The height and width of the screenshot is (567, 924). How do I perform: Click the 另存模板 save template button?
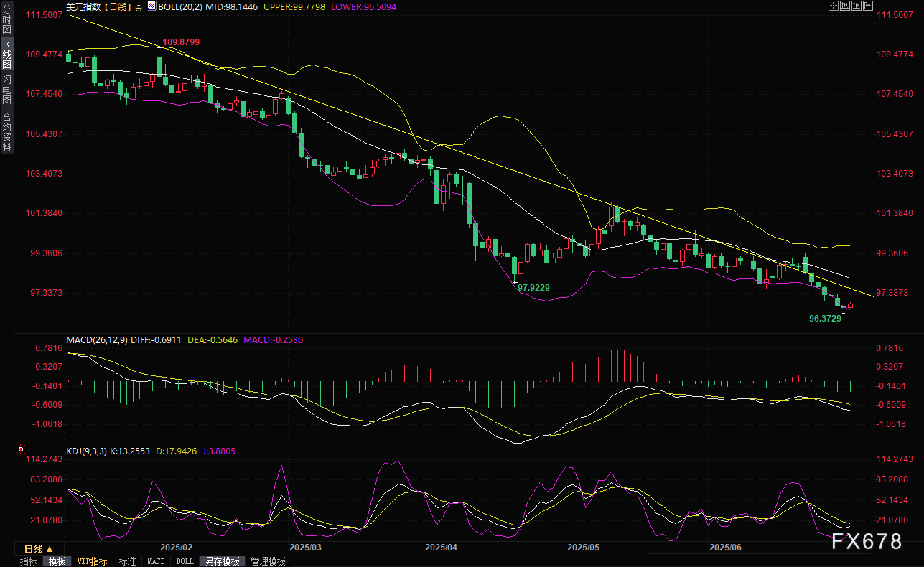point(220,561)
